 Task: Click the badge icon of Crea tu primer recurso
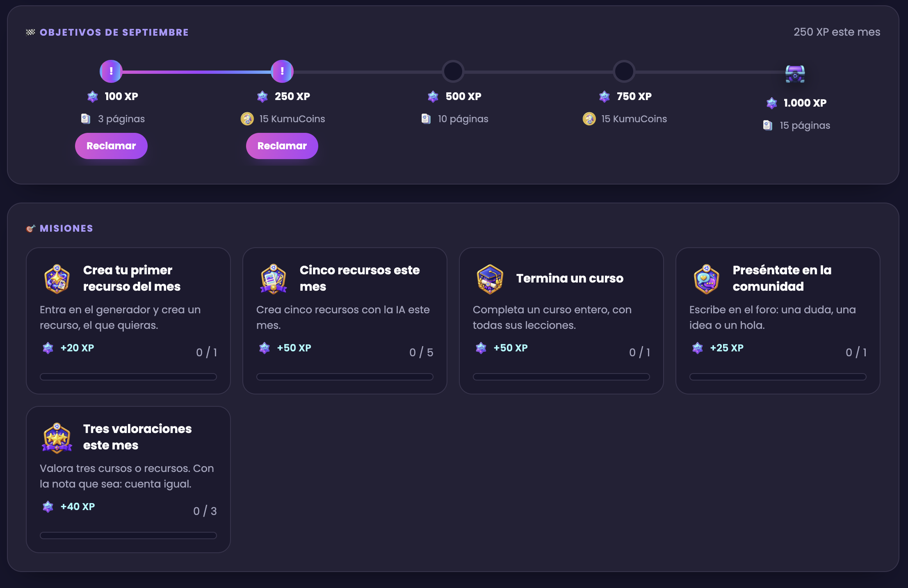57,279
